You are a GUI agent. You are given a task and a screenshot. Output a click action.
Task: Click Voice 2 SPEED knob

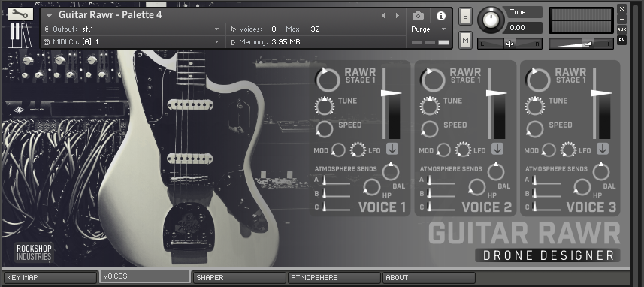[x=430, y=129]
